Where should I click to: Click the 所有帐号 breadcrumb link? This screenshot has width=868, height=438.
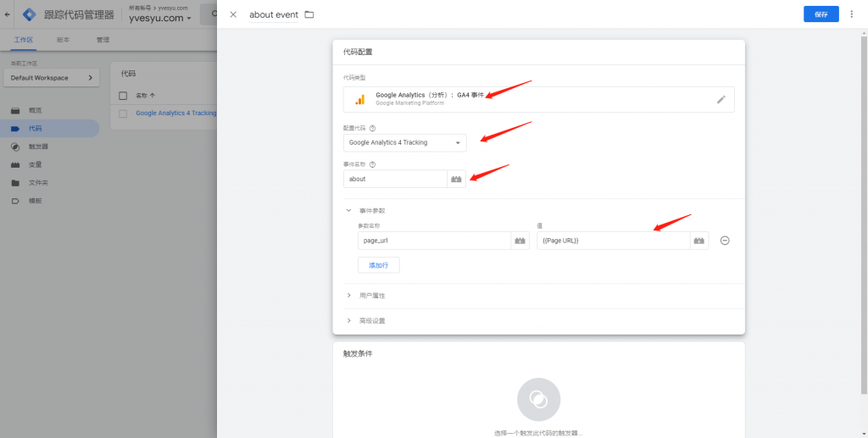(x=141, y=8)
